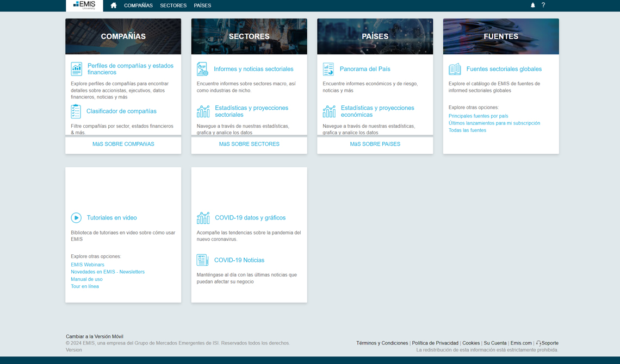
Task: Open Novedades en EMIS - Newsletters
Action: (108, 272)
